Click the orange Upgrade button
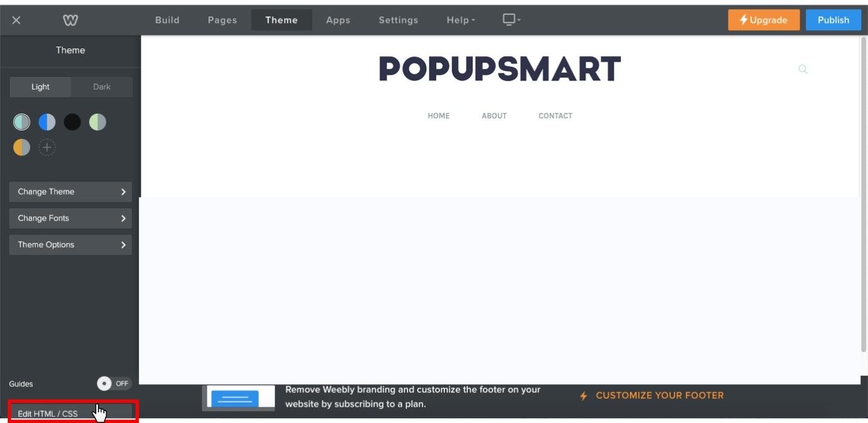The image size is (868, 423). click(763, 20)
